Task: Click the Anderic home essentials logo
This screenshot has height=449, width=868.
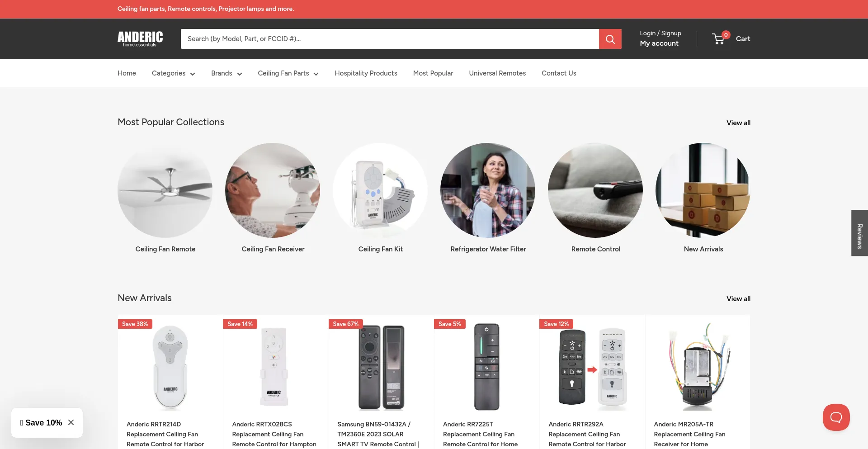Action: tap(140, 39)
